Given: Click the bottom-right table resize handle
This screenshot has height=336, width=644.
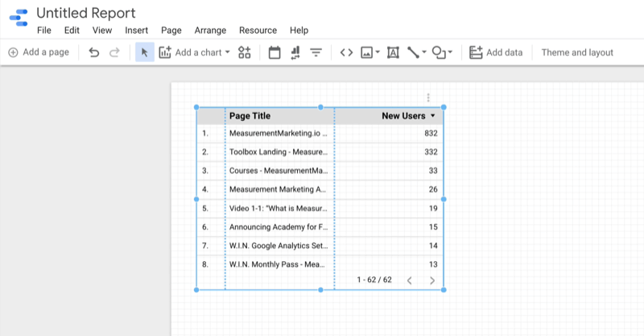Looking at the screenshot, I should 444,290.
